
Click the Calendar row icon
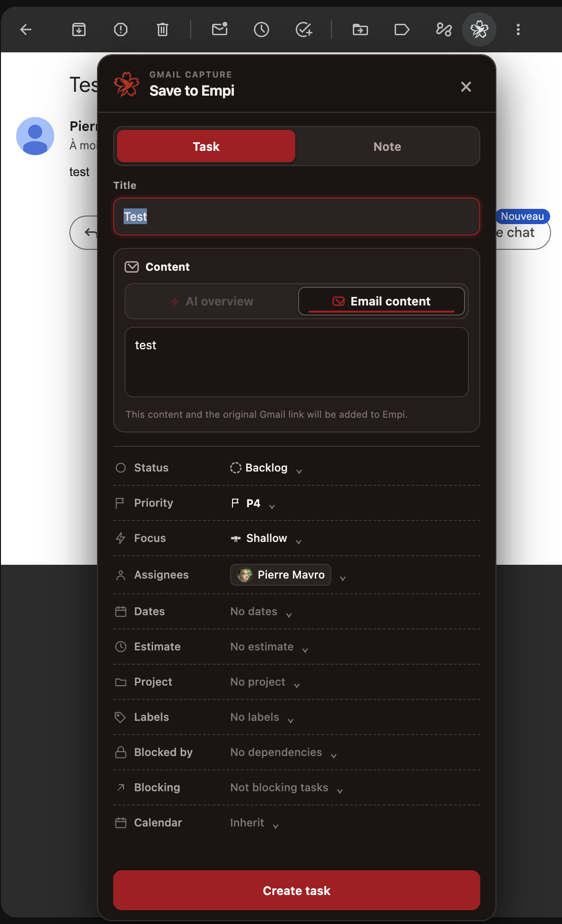(121, 823)
